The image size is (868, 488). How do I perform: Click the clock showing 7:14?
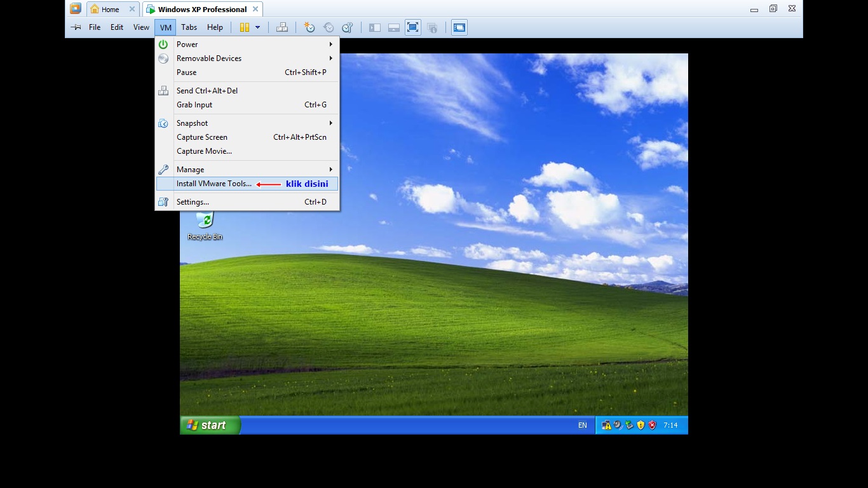tap(672, 425)
